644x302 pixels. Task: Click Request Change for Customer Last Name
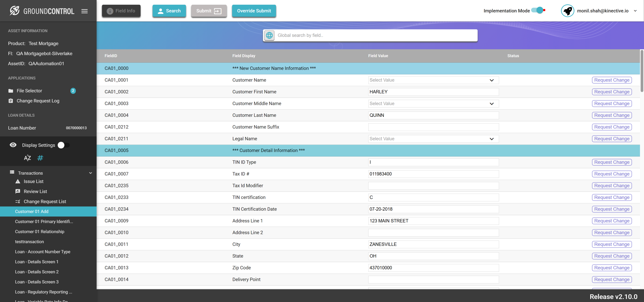coord(611,115)
